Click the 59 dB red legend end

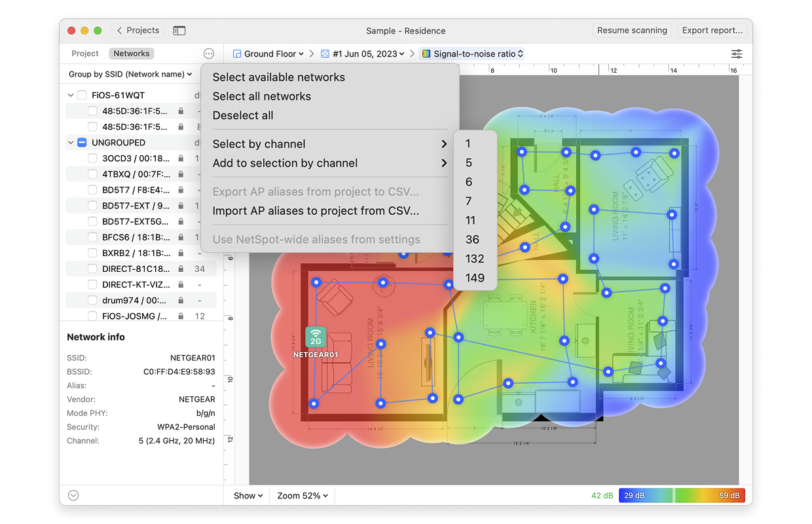point(729,496)
